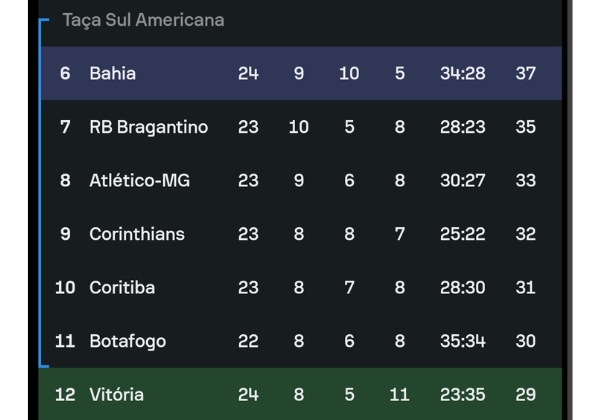Click Atlético-MG's goal record 30:27
600x420 pixels.
(x=463, y=181)
